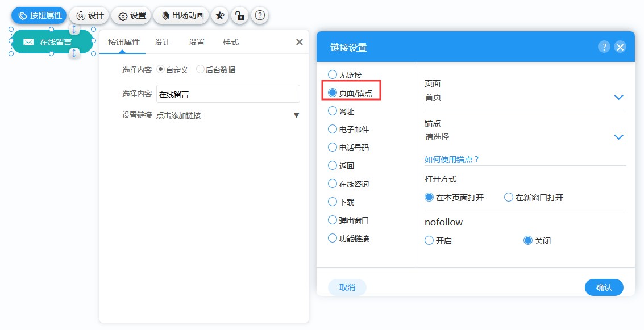Click help icon in 链接设置 header
Image resolution: width=644 pixels, height=330 pixels.
(x=604, y=47)
